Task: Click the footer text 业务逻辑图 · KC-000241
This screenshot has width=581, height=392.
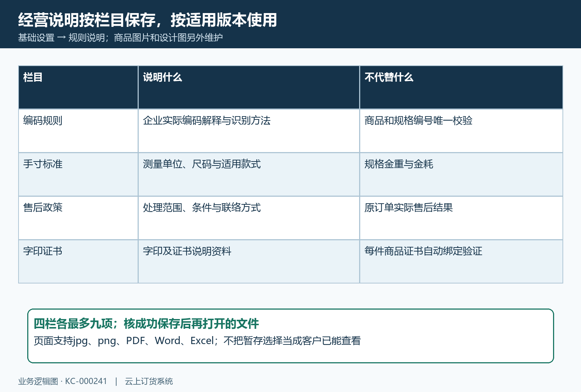Action: [x=62, y=381]
